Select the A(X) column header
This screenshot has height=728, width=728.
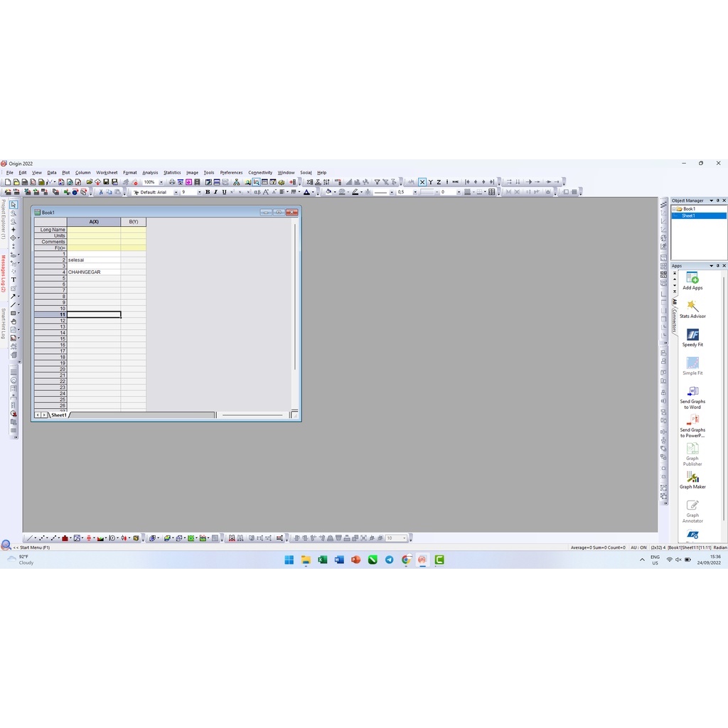pos(94,222)
